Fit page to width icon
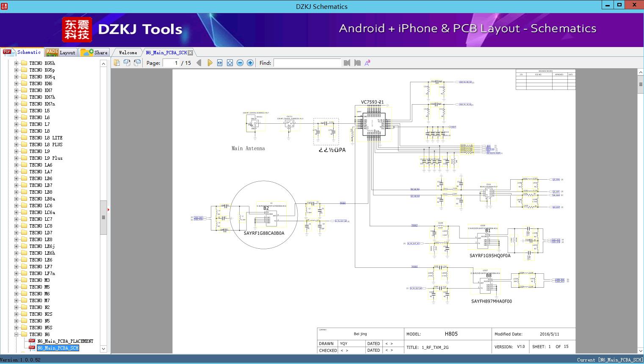 tap(220, 63)
